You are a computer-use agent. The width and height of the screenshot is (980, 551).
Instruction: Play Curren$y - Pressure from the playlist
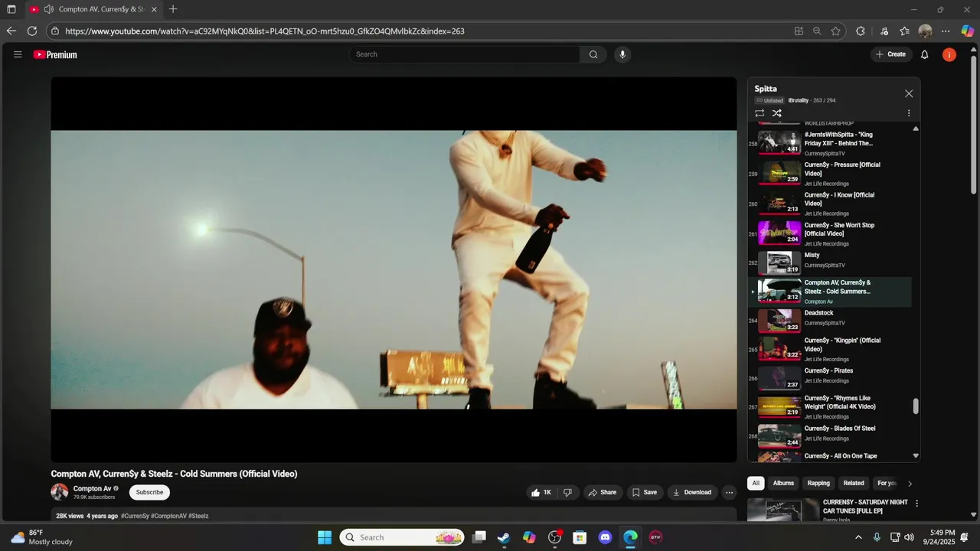(x=830, y=174)
